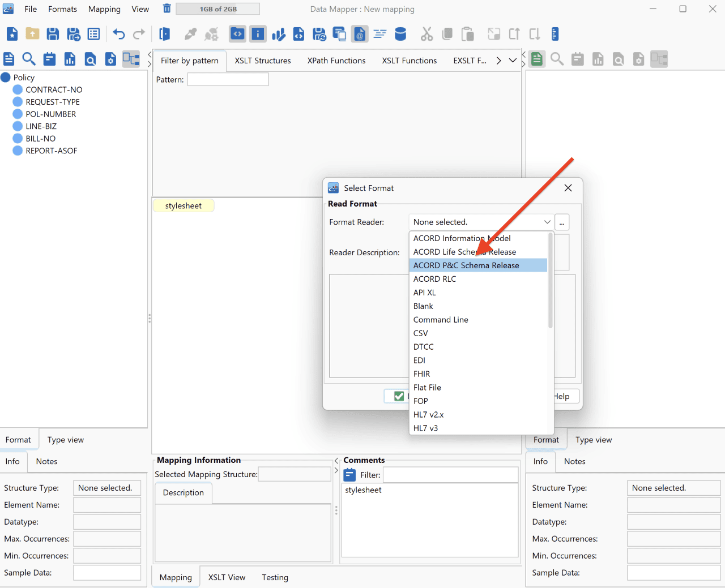This screenshot has width=725, height=588.
Task: Click into the Comments Filter field
Action: click(x=451, y=475)
